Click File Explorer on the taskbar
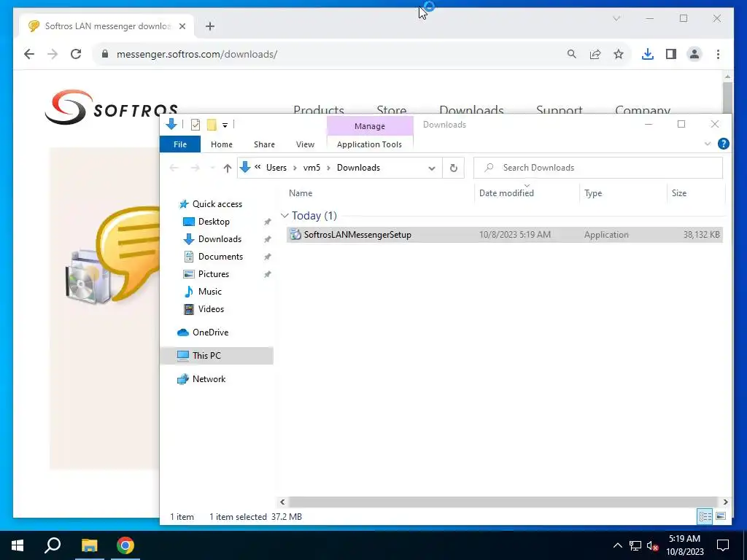This screenshot has height=560, width=747. pos(89,545)
